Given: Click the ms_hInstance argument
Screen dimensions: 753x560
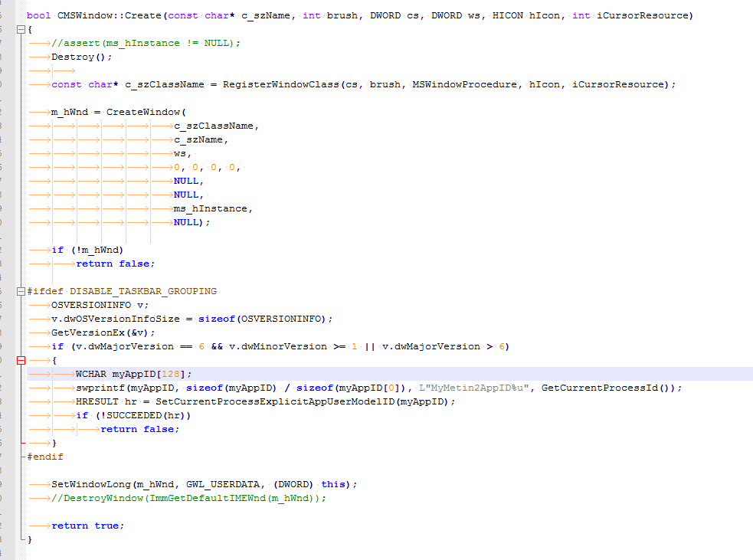Looking at the screenshot, I should coord(211,208).
